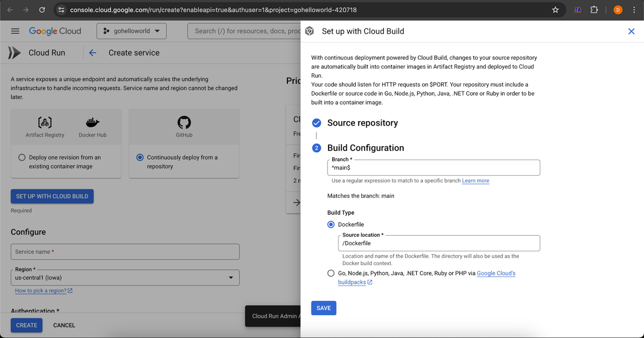
Task: Open the Learn more link for branch regex
Action: pyautogui.click(x=475, y=181)
